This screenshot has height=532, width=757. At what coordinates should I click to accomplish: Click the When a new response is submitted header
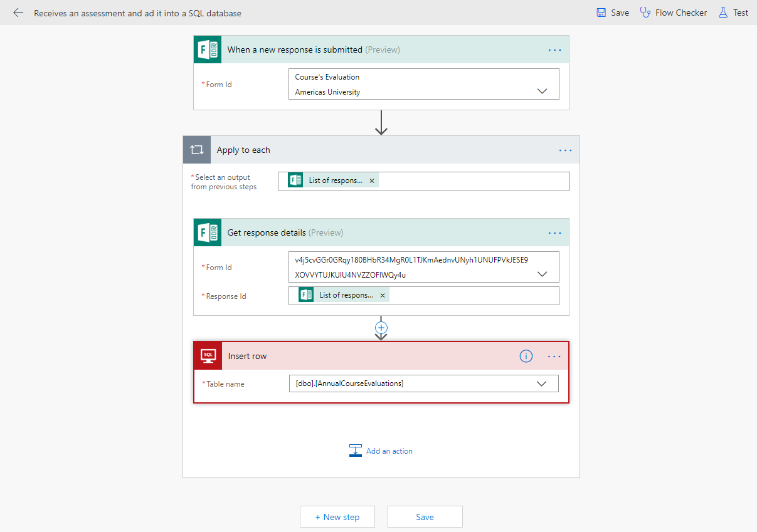tap(381, 50)
